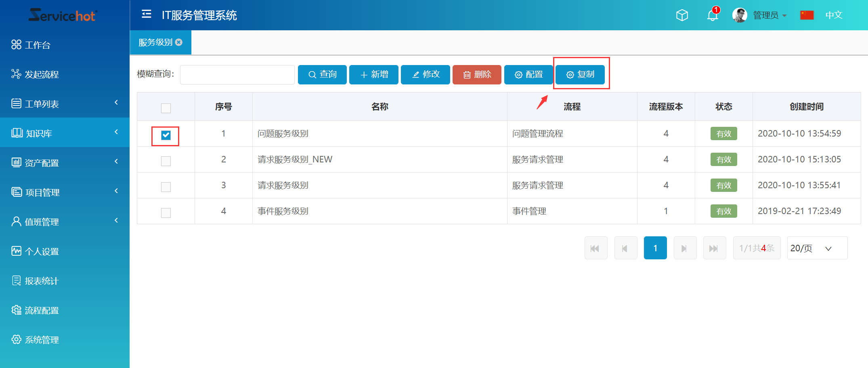Uncheck the checkbox for row 1 问题服务级别
The image size is (868, 368).
166,135
